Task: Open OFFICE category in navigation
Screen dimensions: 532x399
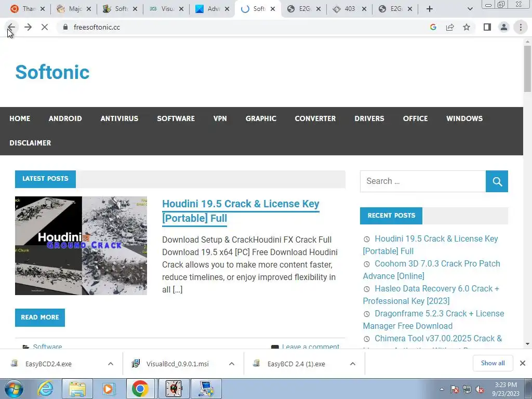Action: (x=415, y=118)
